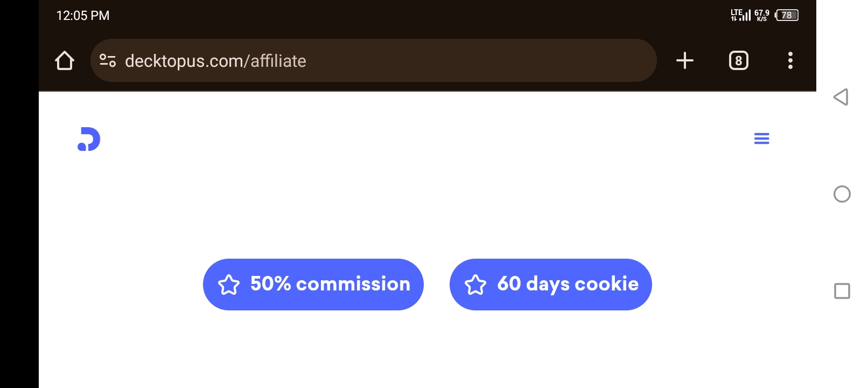Select the decktopus.com/affiliate address text
Screen dimensions: 868x388
tap(215, 61)
